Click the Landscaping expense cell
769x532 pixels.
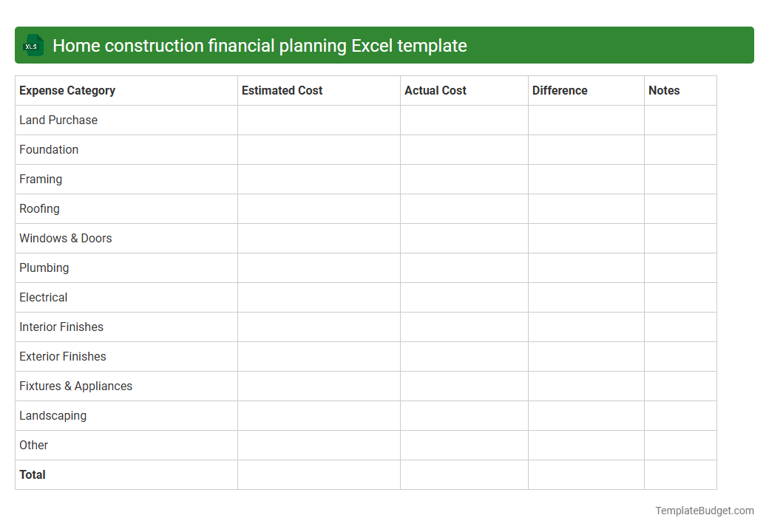click(52, 415)
